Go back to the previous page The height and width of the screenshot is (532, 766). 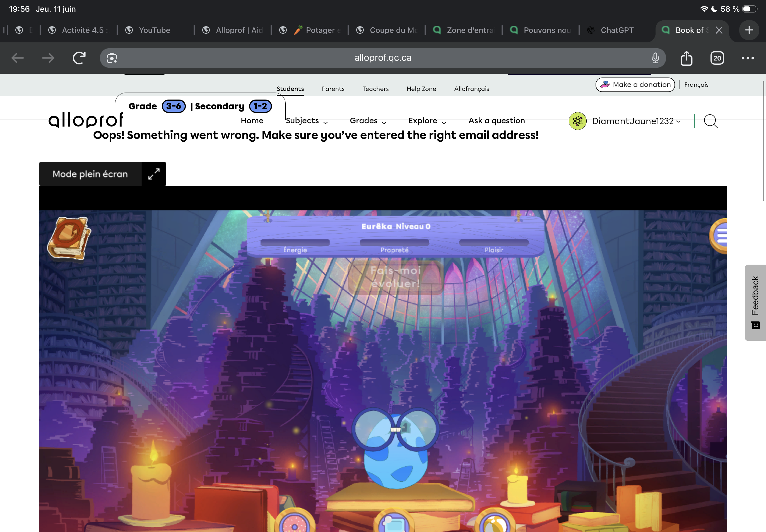17,58
